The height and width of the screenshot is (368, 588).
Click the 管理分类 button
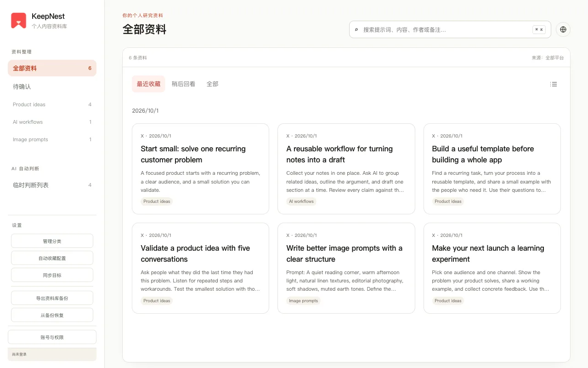click(x=52, y=241)
